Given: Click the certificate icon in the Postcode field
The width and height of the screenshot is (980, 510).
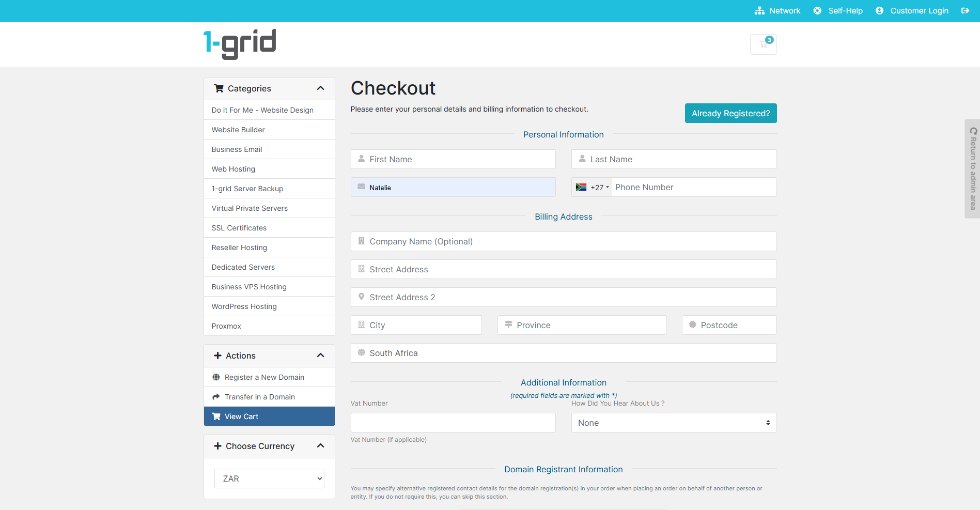Looking at the screenshot, I should 692,324.
